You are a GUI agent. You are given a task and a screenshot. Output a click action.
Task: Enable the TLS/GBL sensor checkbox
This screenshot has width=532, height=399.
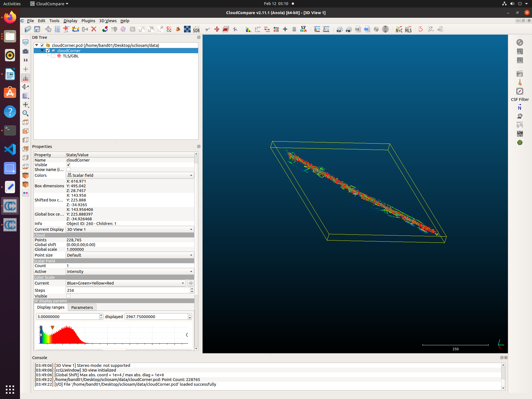pos(53,56)
